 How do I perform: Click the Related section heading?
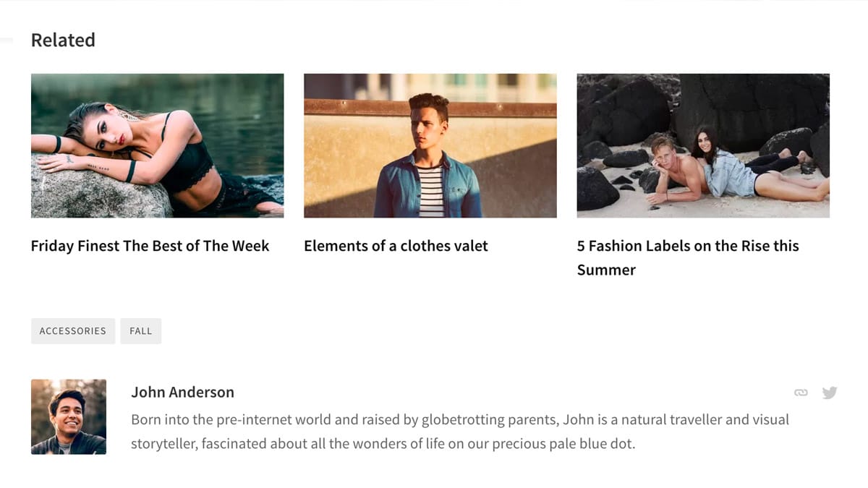(63, 40)
